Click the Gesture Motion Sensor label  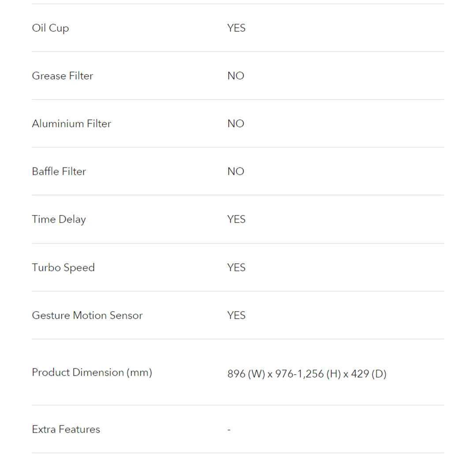(87, 316)
